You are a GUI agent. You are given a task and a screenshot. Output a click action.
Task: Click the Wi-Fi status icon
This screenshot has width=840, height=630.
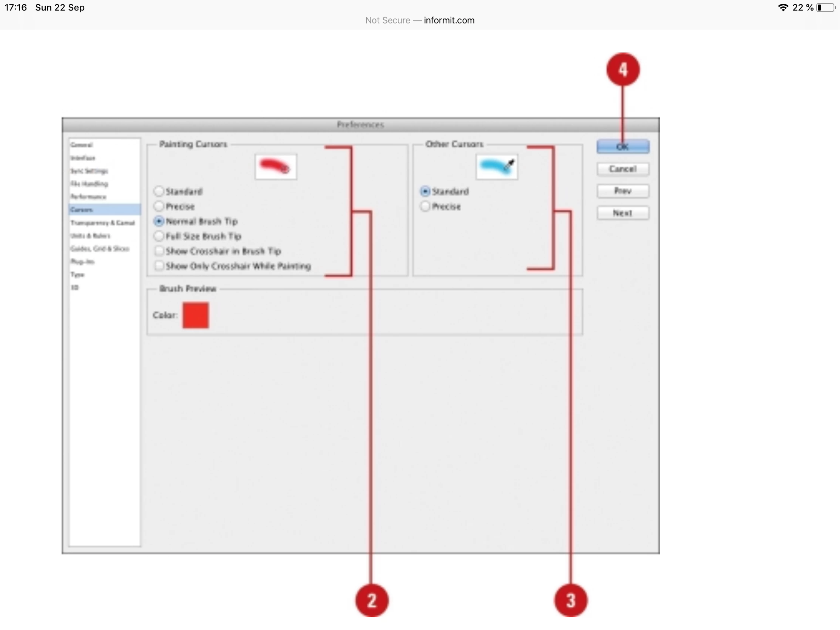pos(783,8)
